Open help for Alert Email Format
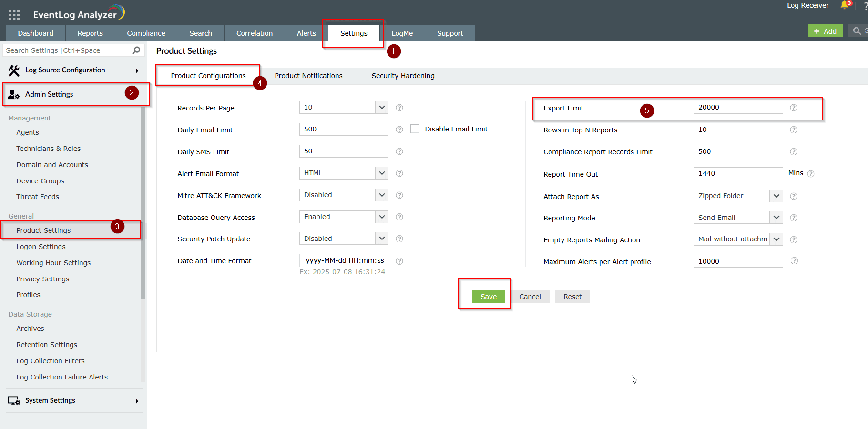 coord(399,173)
